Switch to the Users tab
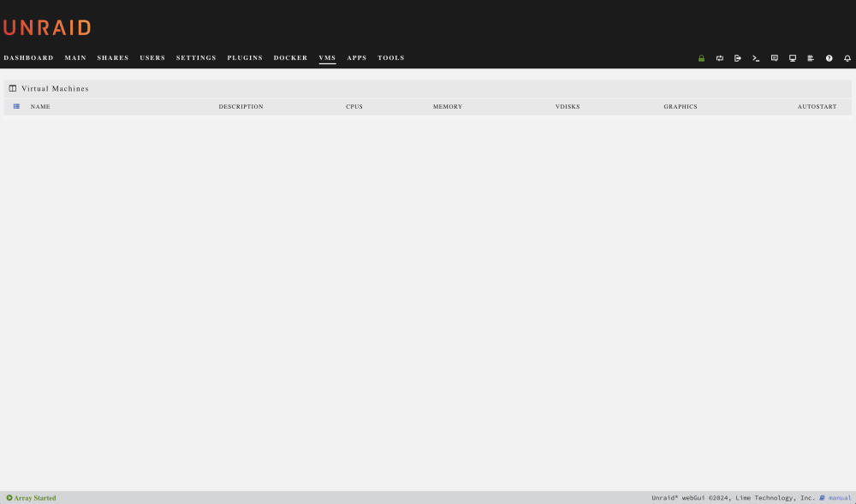856x504 pixels. click(x=152, y=58)
